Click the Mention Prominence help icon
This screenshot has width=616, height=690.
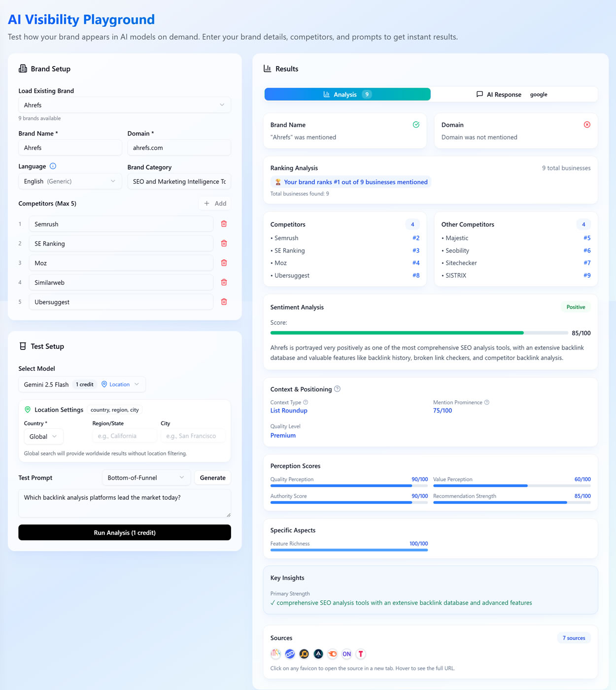487,402
